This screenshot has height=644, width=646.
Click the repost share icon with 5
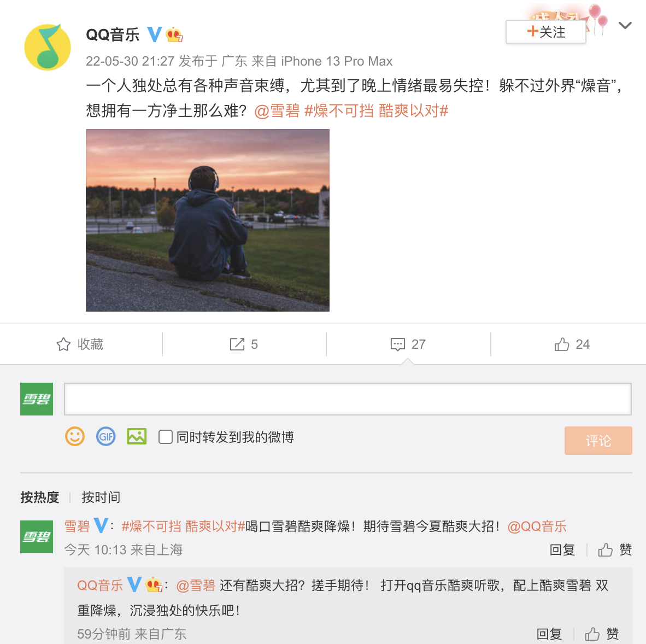pos(237,344)
